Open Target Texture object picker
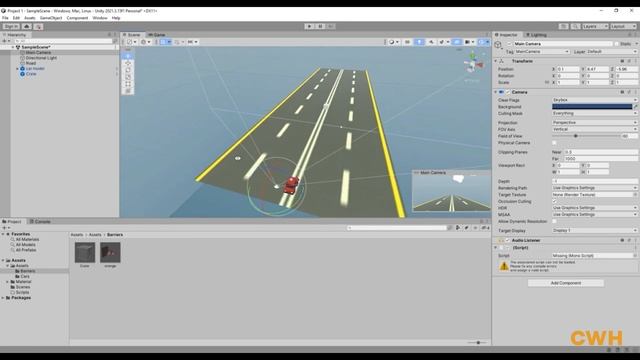Viewport: 640px width, 360px height. 635,195
